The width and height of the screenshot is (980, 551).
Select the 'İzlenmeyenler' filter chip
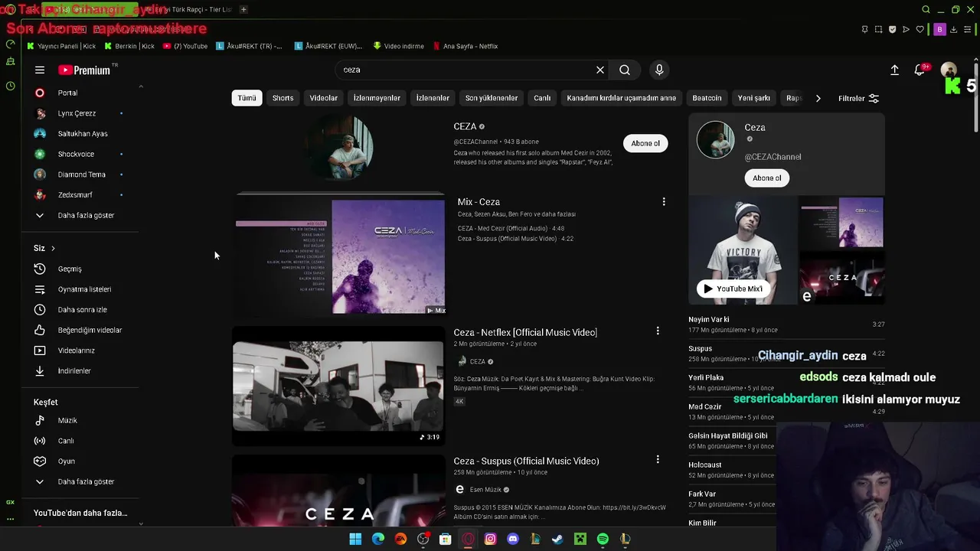click(x=377, y=98)
